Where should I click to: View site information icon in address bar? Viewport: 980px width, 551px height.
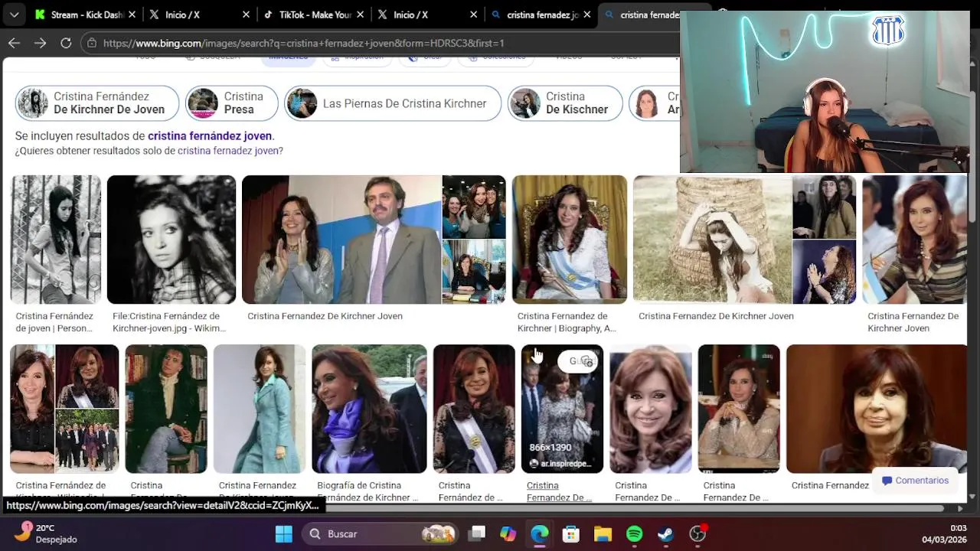coord(92,44)
